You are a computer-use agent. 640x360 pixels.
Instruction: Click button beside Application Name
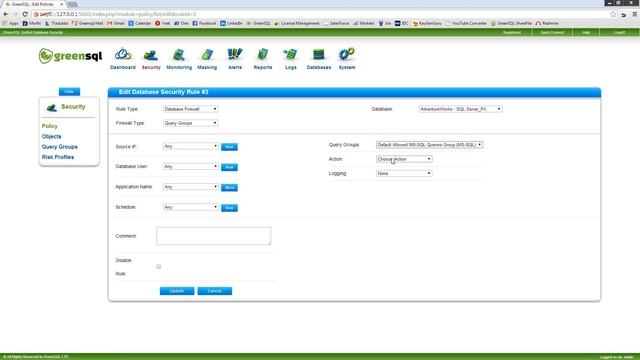(x=229, y=187)
